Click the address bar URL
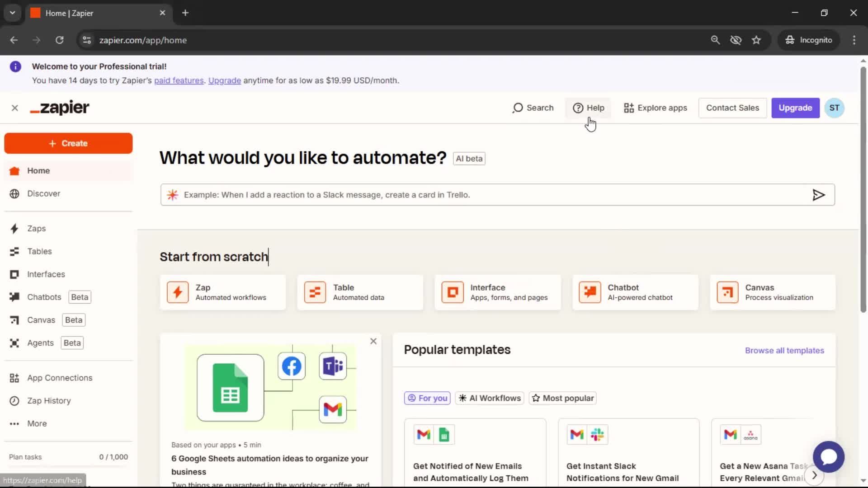The height and width of the screenshot is (488, 868). [143, 40]
